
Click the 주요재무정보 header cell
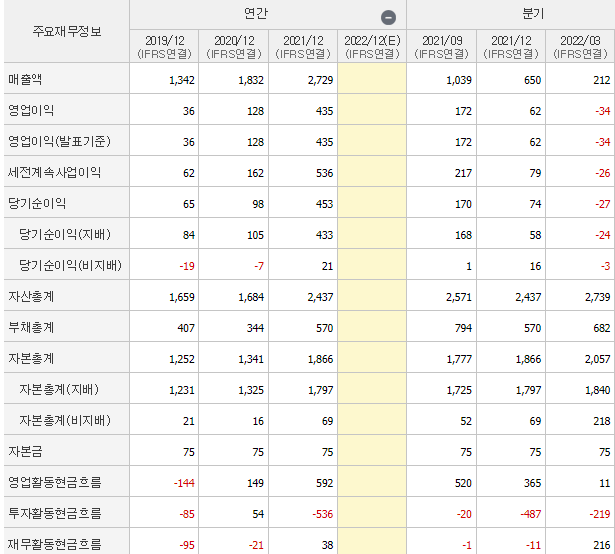click(x=67, y=31)
